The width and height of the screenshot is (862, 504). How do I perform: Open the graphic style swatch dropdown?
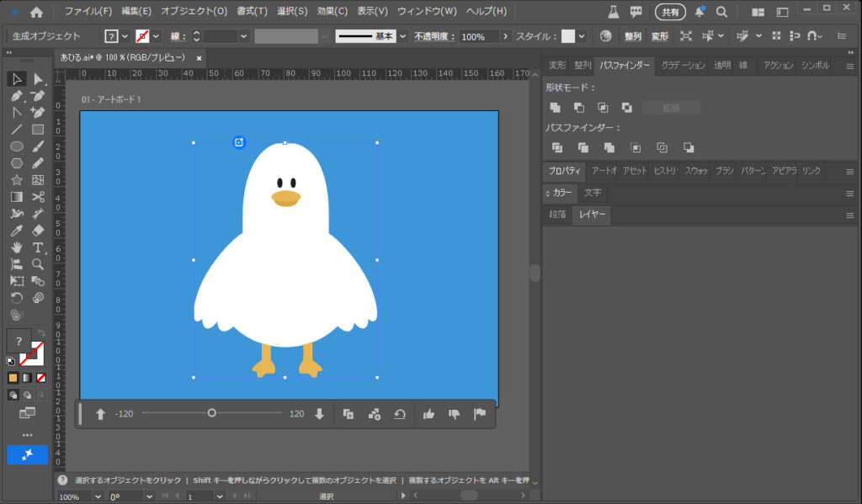pos(582,37)
